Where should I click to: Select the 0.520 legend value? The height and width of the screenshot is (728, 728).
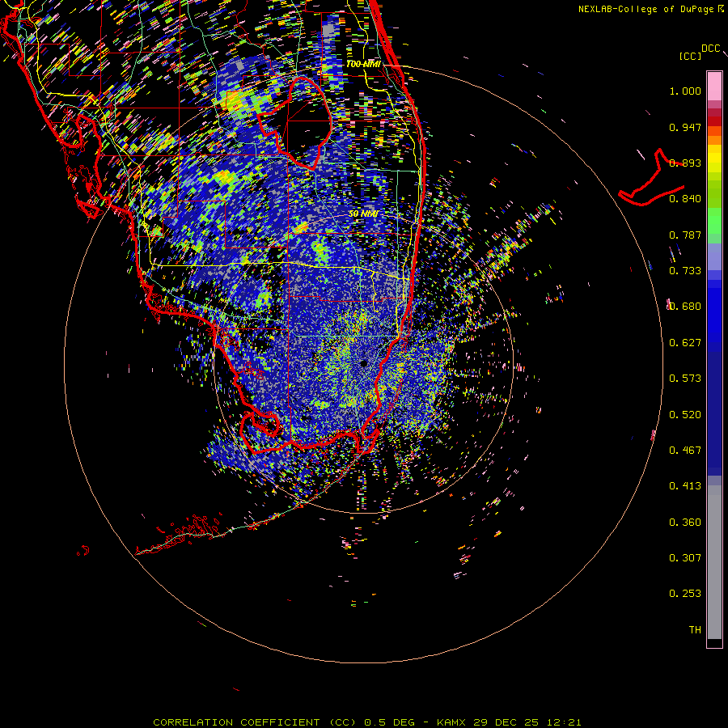tap(685, 415)
